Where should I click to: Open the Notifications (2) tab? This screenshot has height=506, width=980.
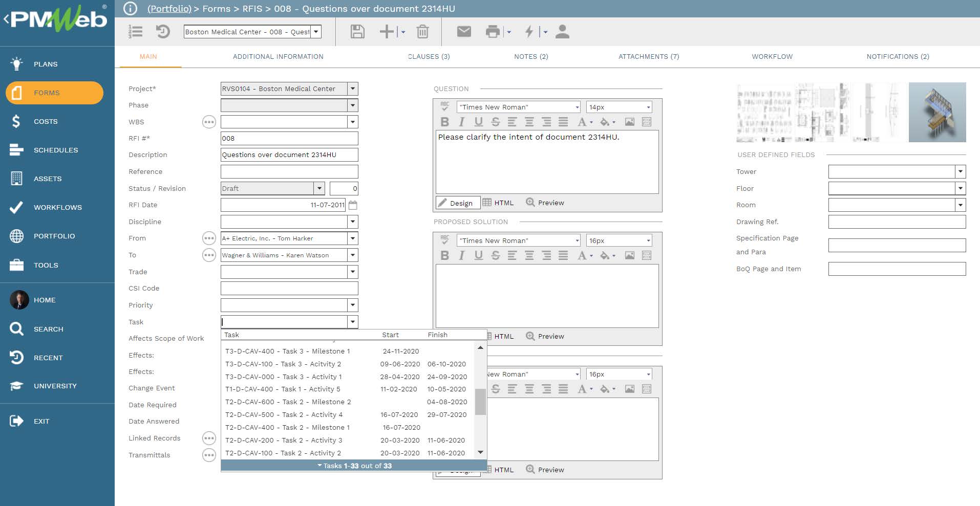pyautogui.click(x=898, y=57)
